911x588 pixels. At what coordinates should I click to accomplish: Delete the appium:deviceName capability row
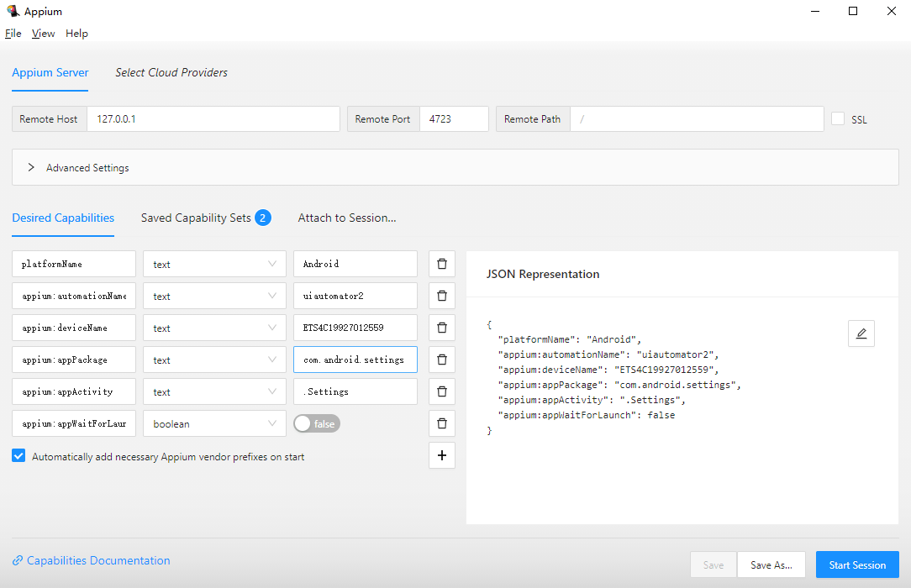(441, 328)
